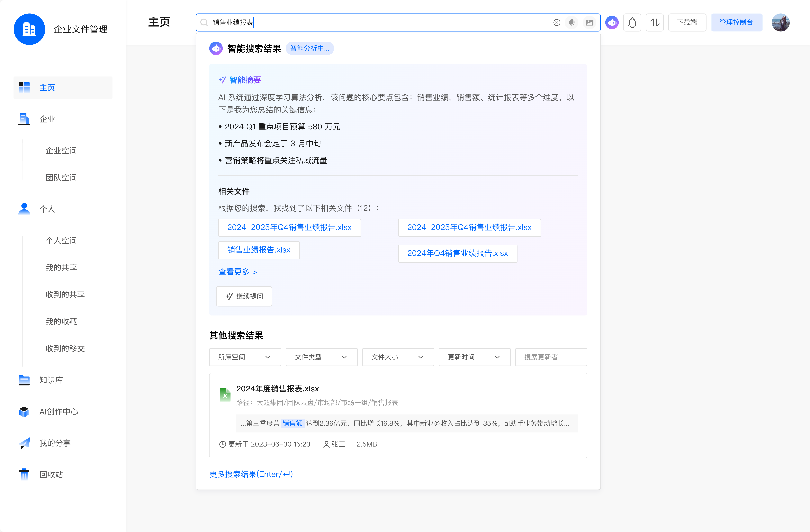Open 查看更多 to see more files

[238, 272]
